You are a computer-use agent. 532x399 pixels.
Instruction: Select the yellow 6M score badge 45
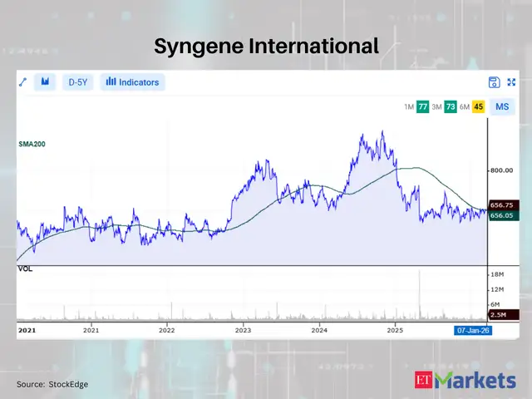click(x=478, y=106)
